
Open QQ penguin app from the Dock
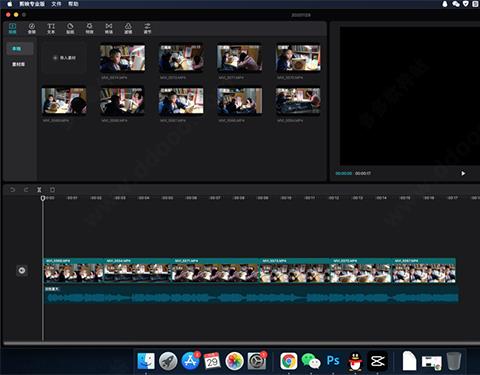click(355, 362)
